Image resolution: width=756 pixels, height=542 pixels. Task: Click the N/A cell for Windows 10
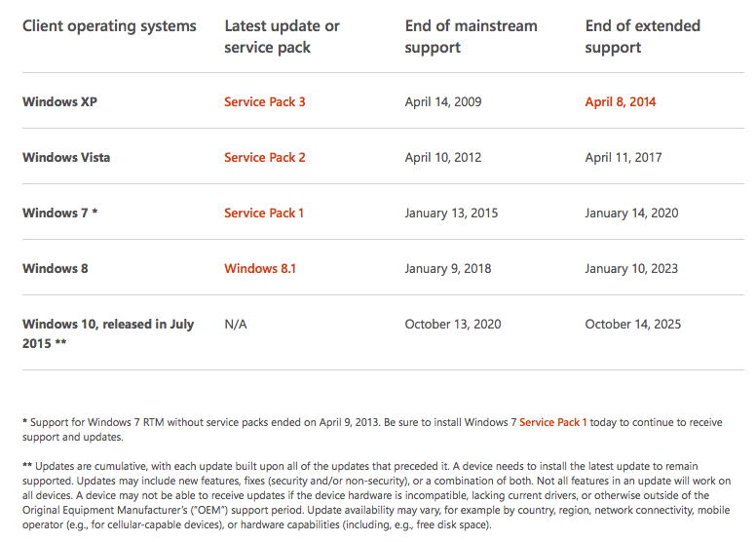[x=236, y=324]
